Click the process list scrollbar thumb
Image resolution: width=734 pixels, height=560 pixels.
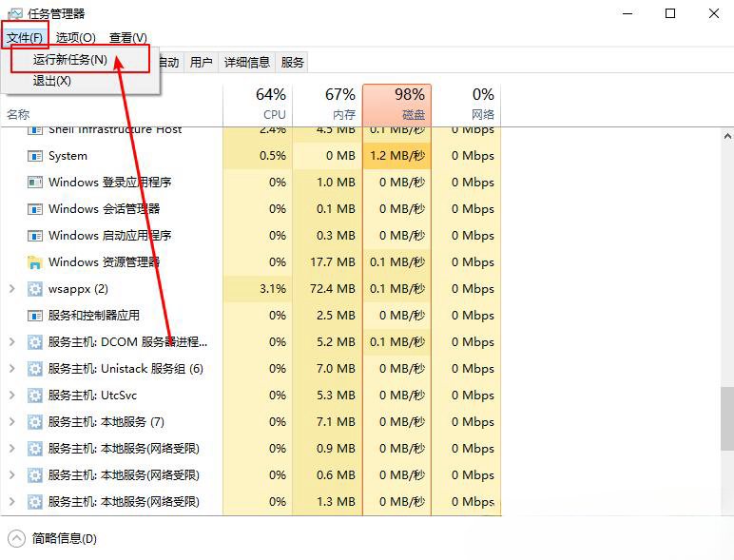click(727, 419)
